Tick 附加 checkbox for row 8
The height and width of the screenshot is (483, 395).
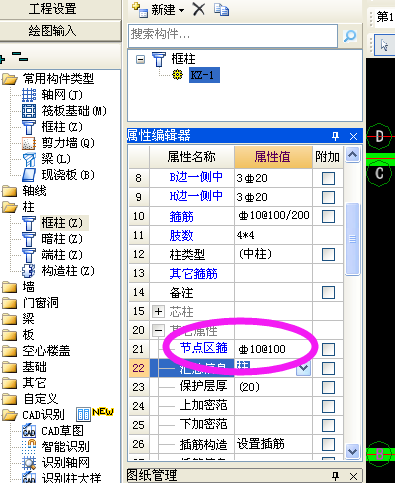tap(328, 178)
